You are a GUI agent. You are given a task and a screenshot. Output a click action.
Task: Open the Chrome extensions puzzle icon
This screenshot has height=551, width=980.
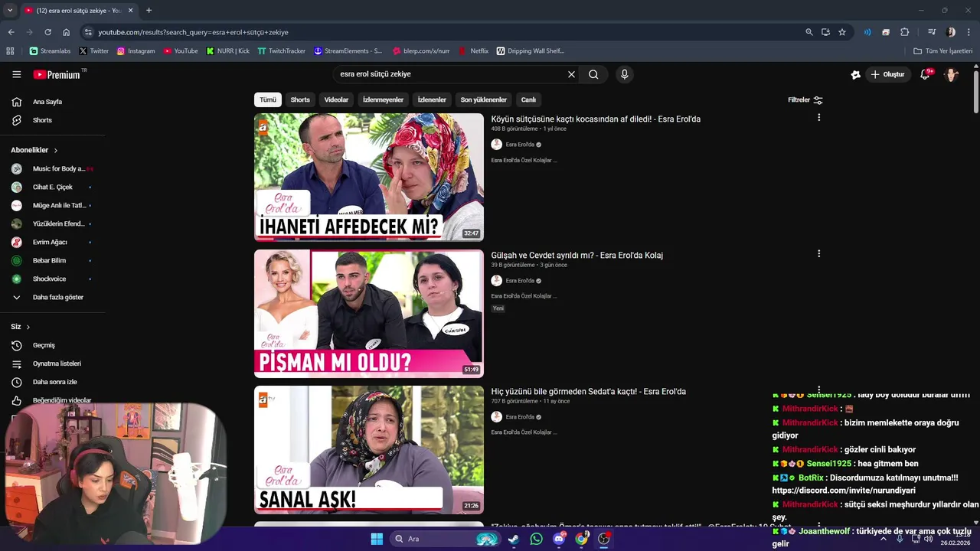pyautogui.click(x=904, y=32)
